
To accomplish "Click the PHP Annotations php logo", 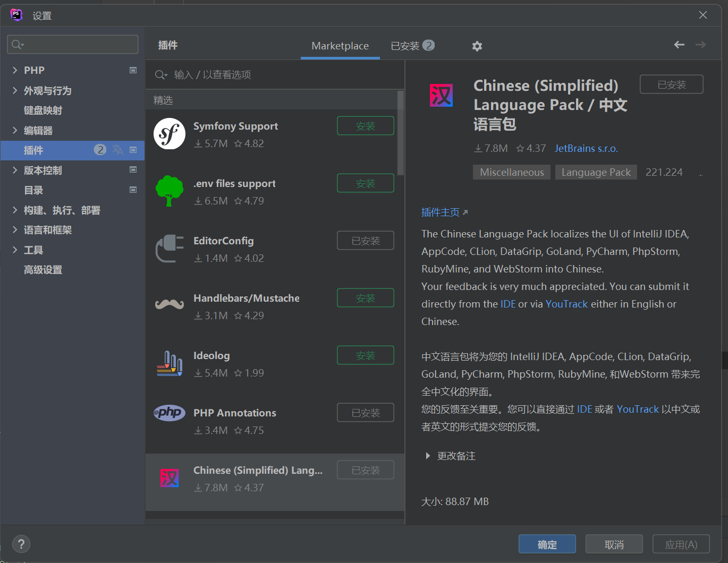I will (170, 413).
